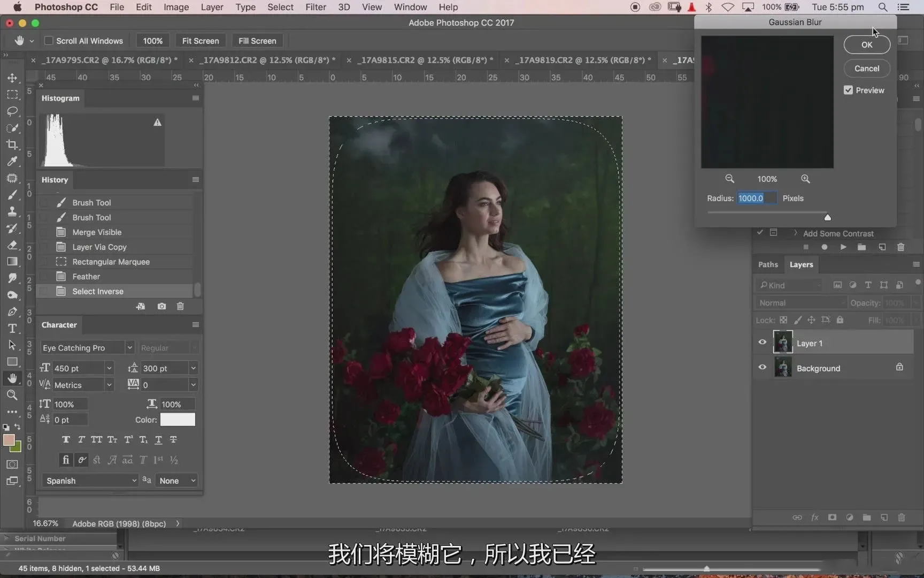Image resolution: width=924 pixels, height=578 pixels.
Task: Open the leading 300 pt dropdown
Action: click(x=193, y=368)
